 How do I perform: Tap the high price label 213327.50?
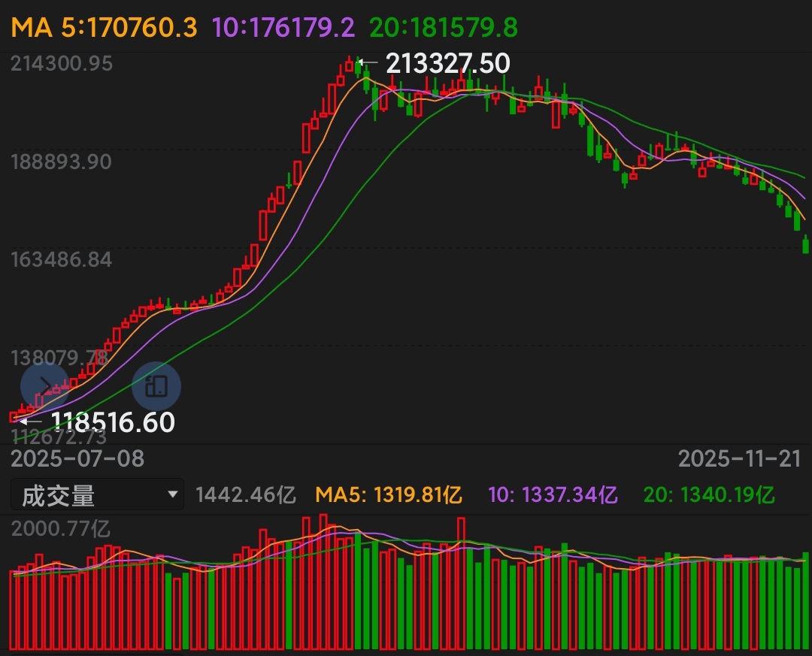[x=448, y=63]
